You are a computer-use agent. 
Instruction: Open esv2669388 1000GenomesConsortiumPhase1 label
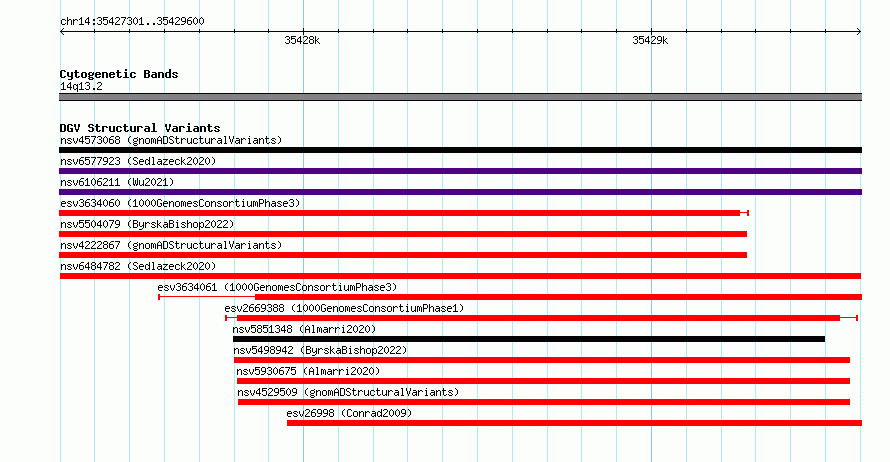click(x=344, y=308)
